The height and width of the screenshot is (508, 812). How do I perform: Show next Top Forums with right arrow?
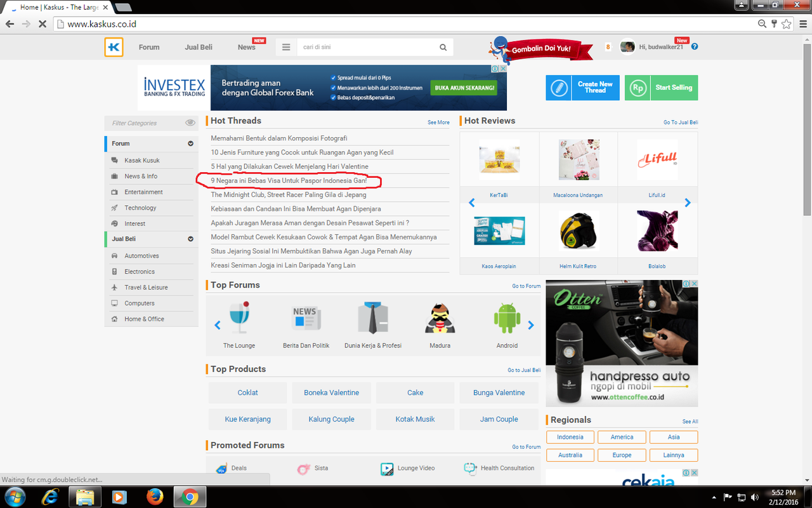tap(531, 325)
